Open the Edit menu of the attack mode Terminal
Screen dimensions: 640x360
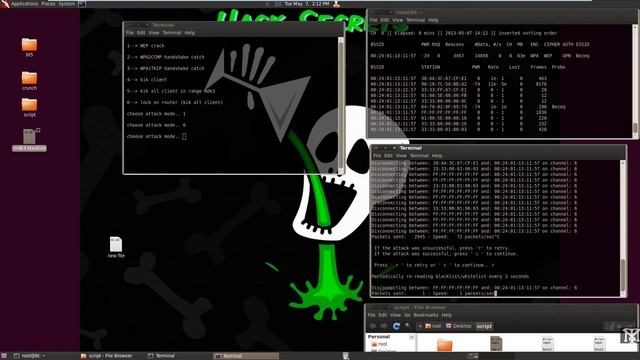(x=141, y=33)
